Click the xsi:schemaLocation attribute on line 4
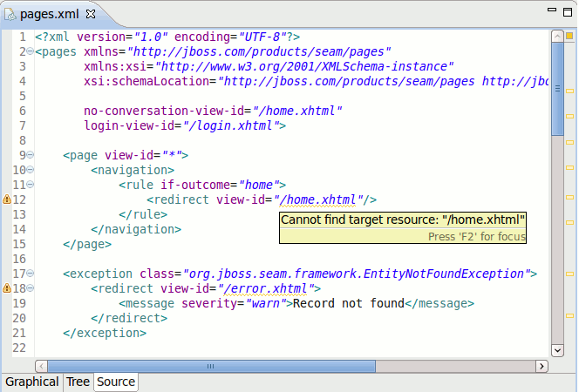Image resolution: width=579 pixels, height=392 pixels. 146,81
